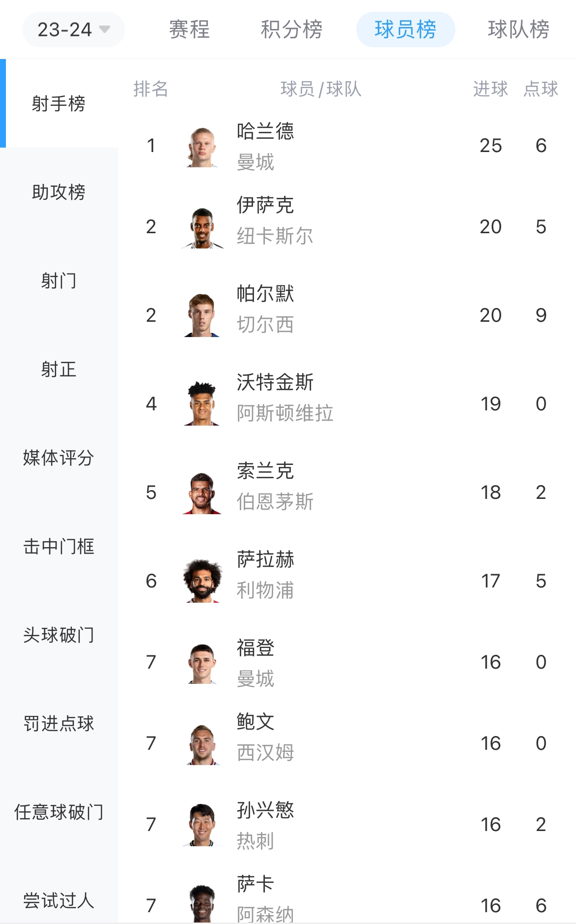Image resolution: width=576 pixels, height=924 pixels.
Task: Tap 帕尔默's avatar image
Action: coord(202,315)
